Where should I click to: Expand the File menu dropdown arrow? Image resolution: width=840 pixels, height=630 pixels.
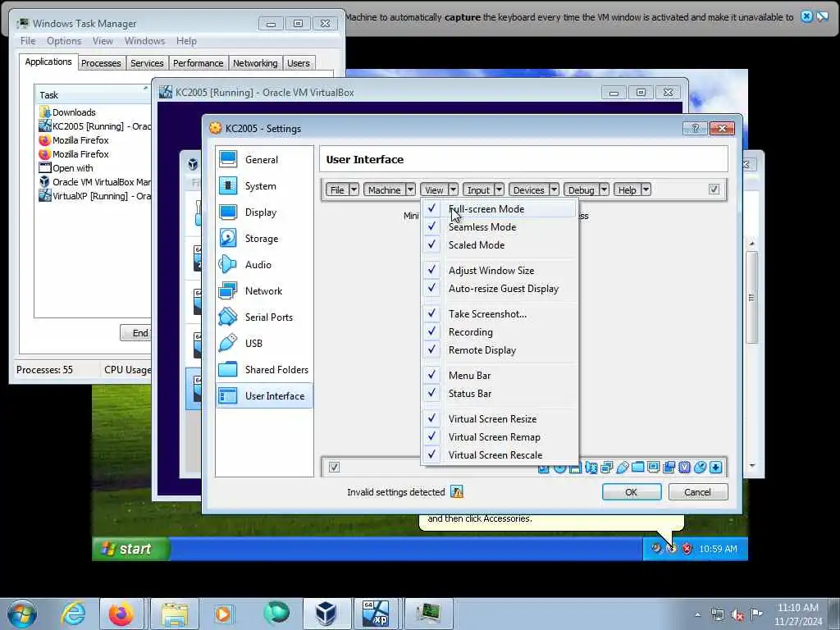click(x=354, y=189)
